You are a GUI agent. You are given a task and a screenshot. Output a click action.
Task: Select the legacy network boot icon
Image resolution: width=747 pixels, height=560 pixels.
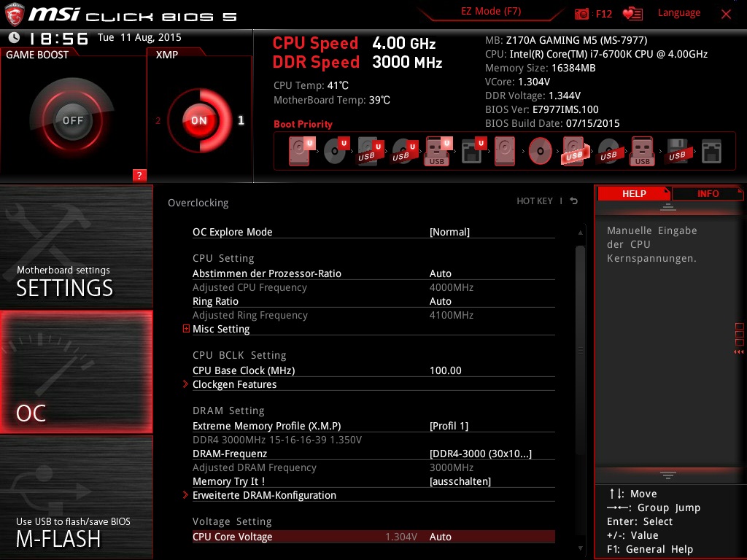click(711, 152)
